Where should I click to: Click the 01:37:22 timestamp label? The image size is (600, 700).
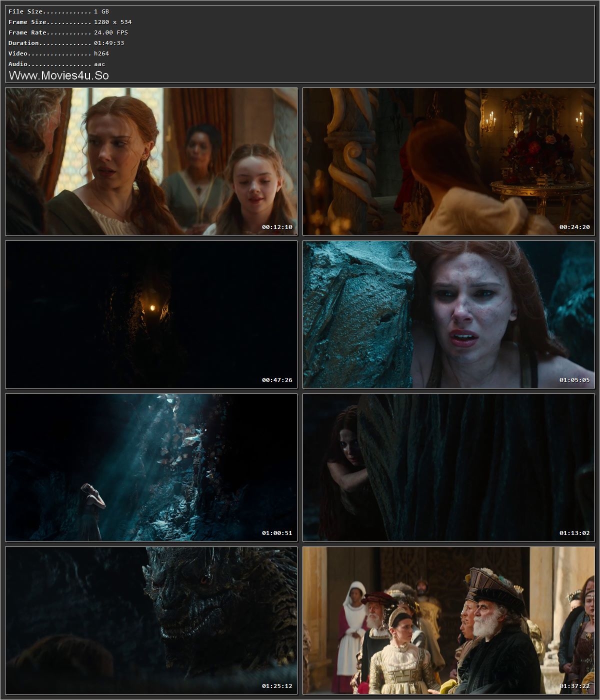[x=575, y=687]
